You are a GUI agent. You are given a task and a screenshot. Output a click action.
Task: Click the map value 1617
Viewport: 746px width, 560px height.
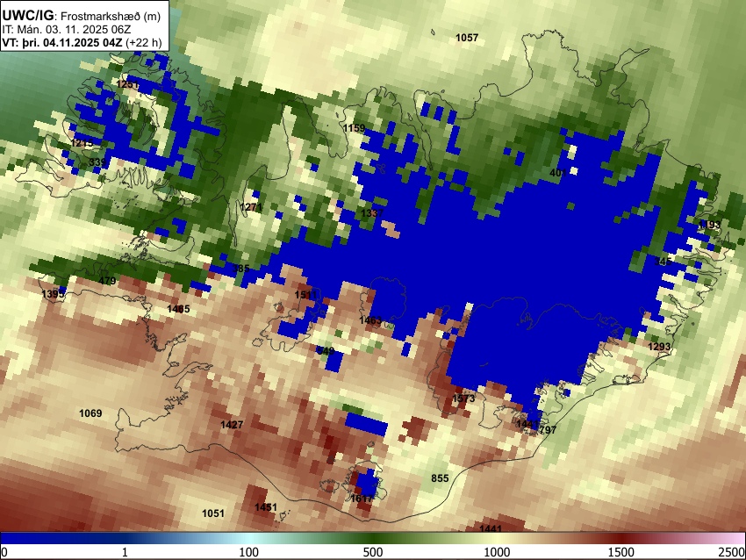tap(362, 499)
